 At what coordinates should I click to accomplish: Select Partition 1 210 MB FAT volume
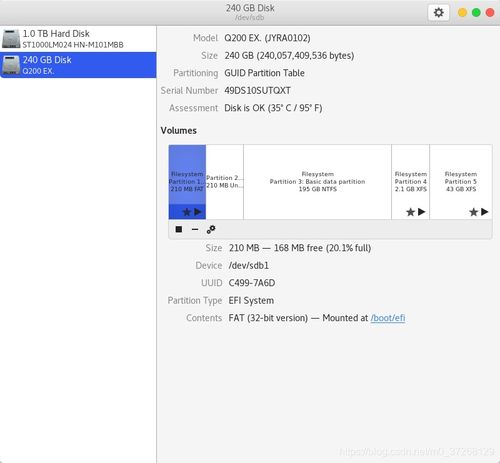pyautogui.click(x=187, y=182)
